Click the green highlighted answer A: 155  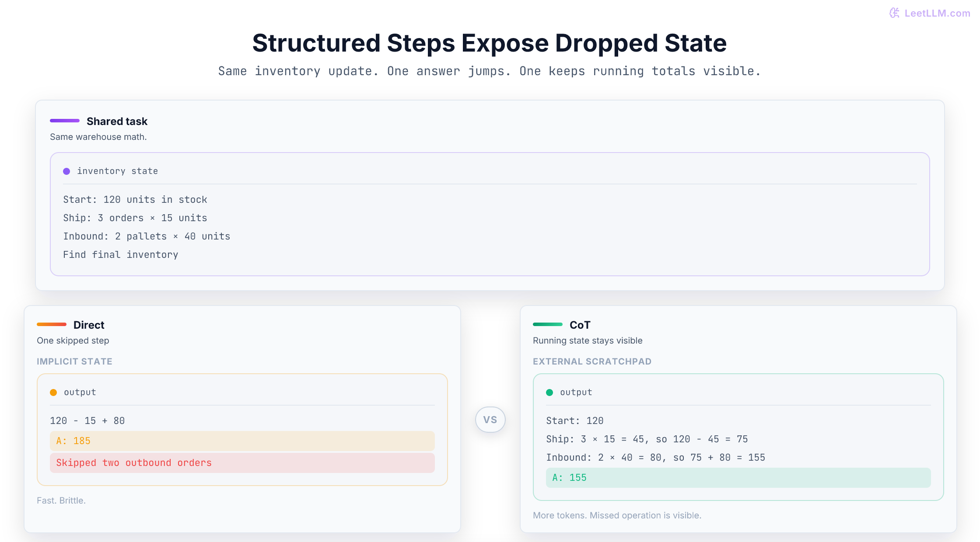[738, 478]
